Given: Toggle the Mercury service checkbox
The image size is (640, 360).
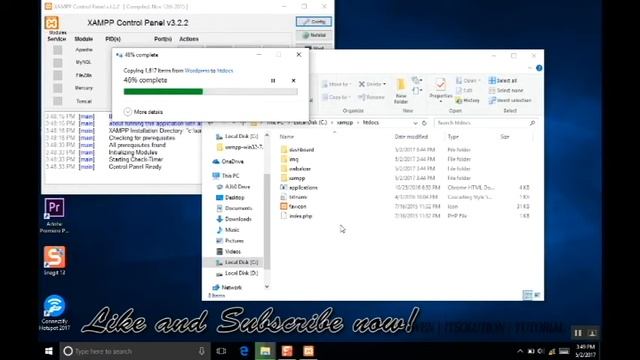Looking at the screenshot, I should (58, 88).
